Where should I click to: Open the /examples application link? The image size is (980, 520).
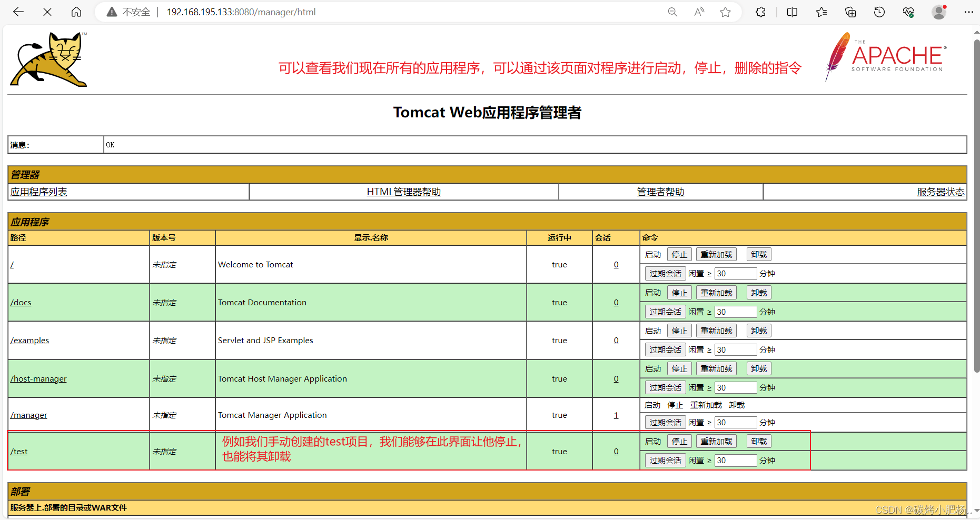(x=29, y=341)
